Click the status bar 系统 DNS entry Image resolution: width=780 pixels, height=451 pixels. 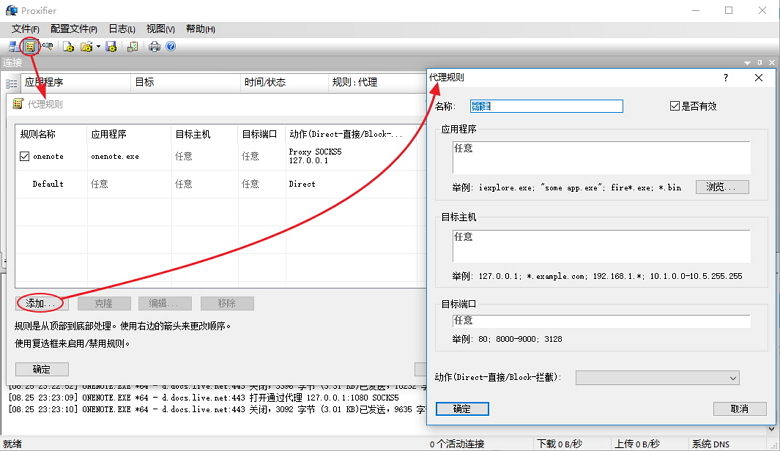710,444
